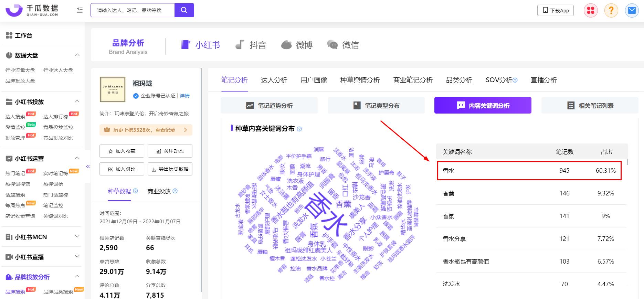Screen dimensions: 644x299
Task: Open 每周热点 item
Action: 15,205
